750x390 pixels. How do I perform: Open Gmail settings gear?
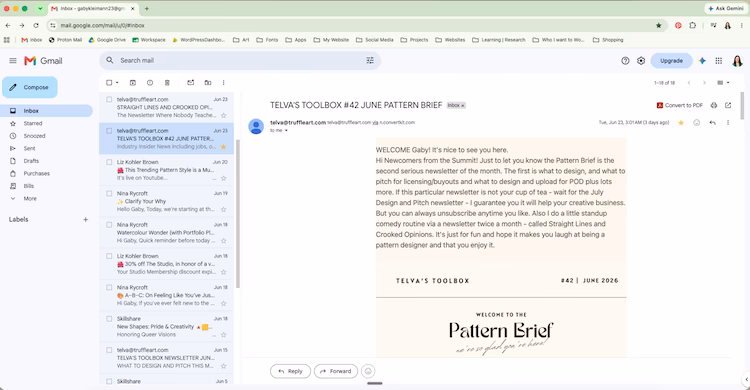click(x=641, y=61)
